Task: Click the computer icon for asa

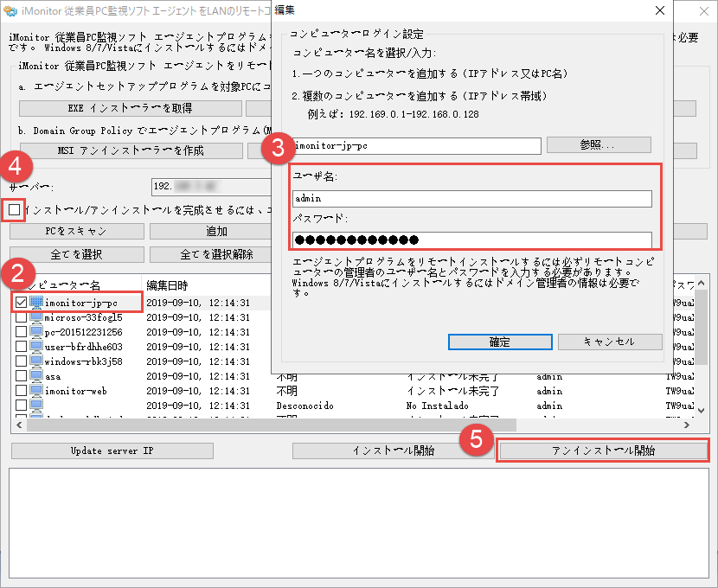Action: point(36,375)
